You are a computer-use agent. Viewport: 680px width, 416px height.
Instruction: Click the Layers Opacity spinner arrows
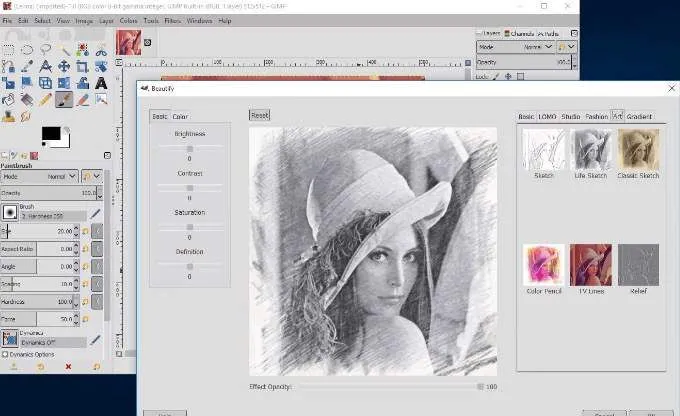coord(575,62)
